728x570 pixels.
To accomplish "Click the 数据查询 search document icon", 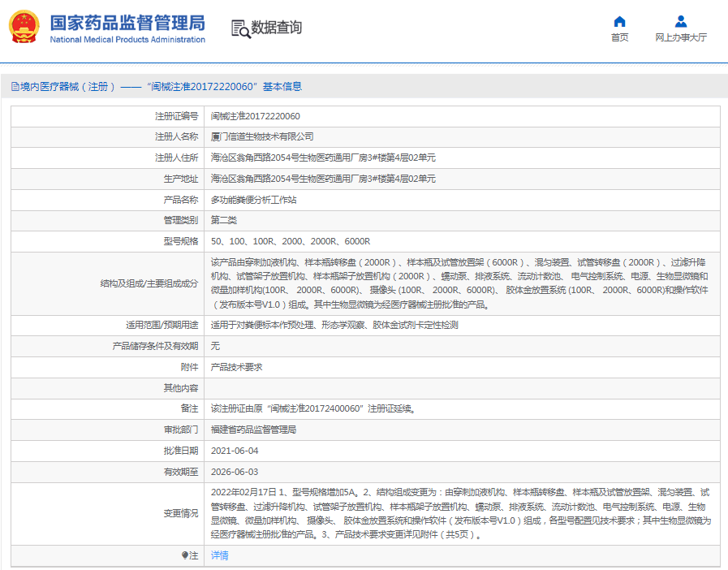I will click(x=240, y=28).
